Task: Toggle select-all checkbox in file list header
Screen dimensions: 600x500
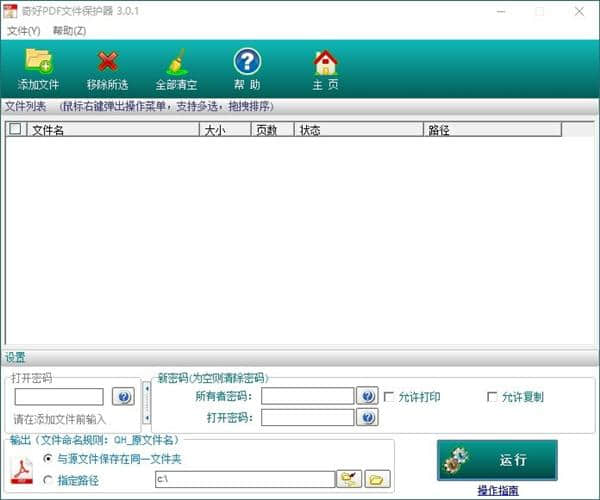Action: click(15, 129)
